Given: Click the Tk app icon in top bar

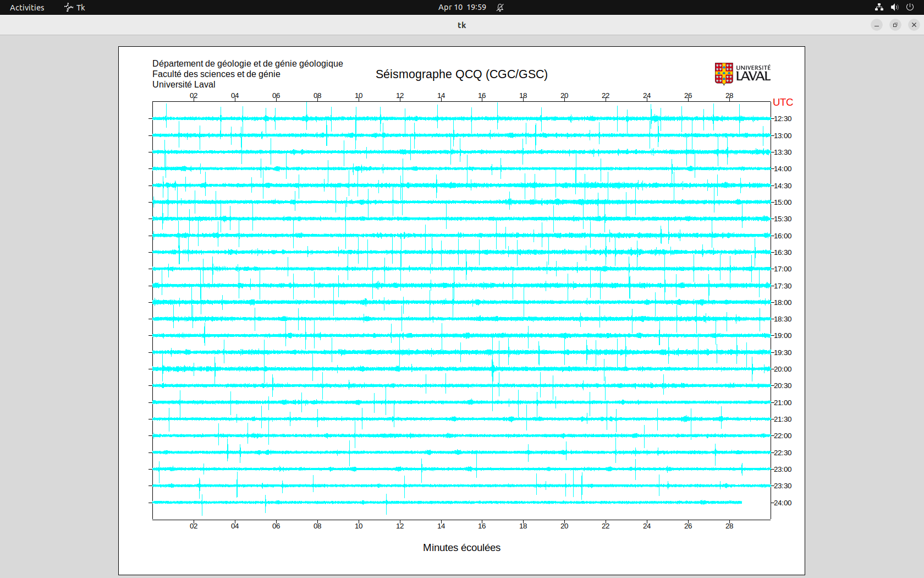Looking at the screenshot, I should pyautogui.click(x=69, y=7).
